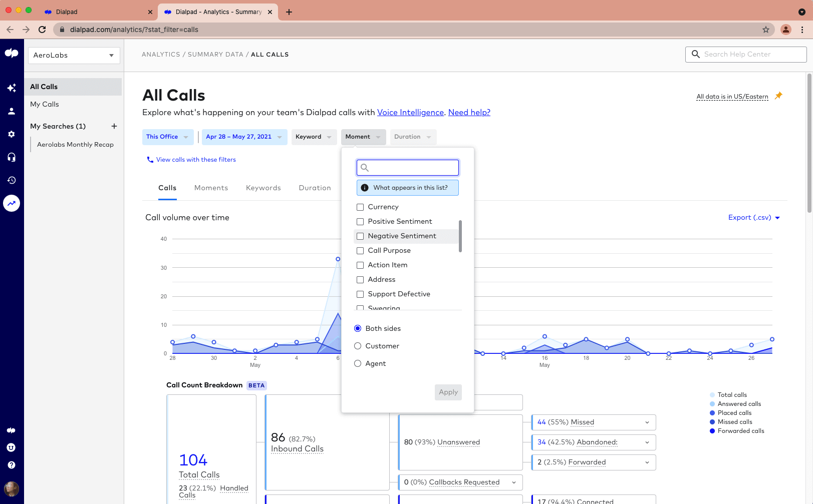Open the AeroLabs office dropdown

tap(74, 56)
